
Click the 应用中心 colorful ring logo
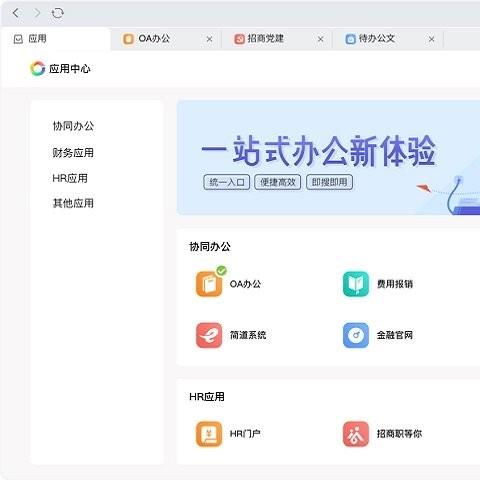(37, 68)
